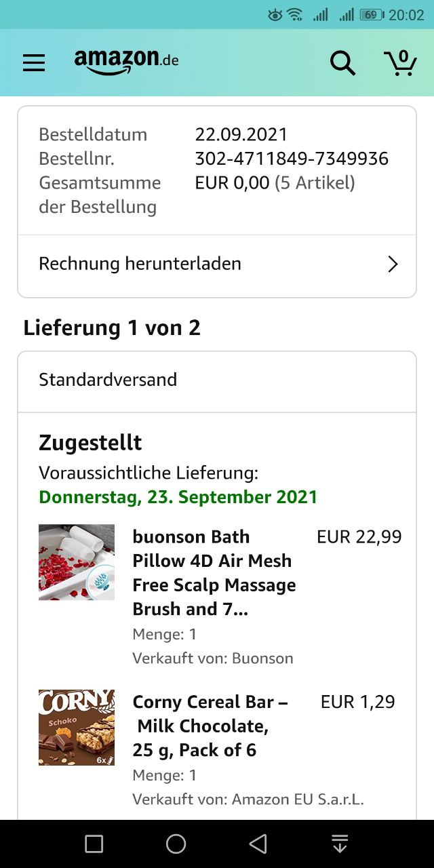
Task: Tap the Amazon.de logo
Action: click(127, 61)
